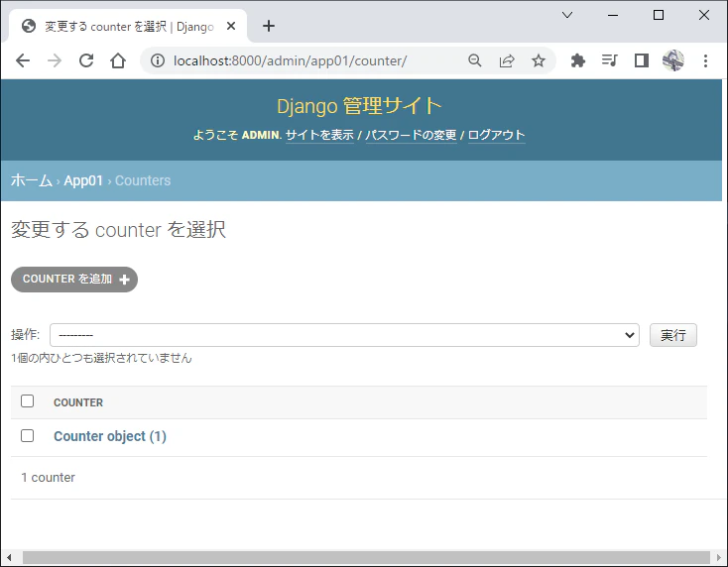The width and height of the screenshot is (728, 567).
Task: Share this page icon
Action: coord(507,60)
